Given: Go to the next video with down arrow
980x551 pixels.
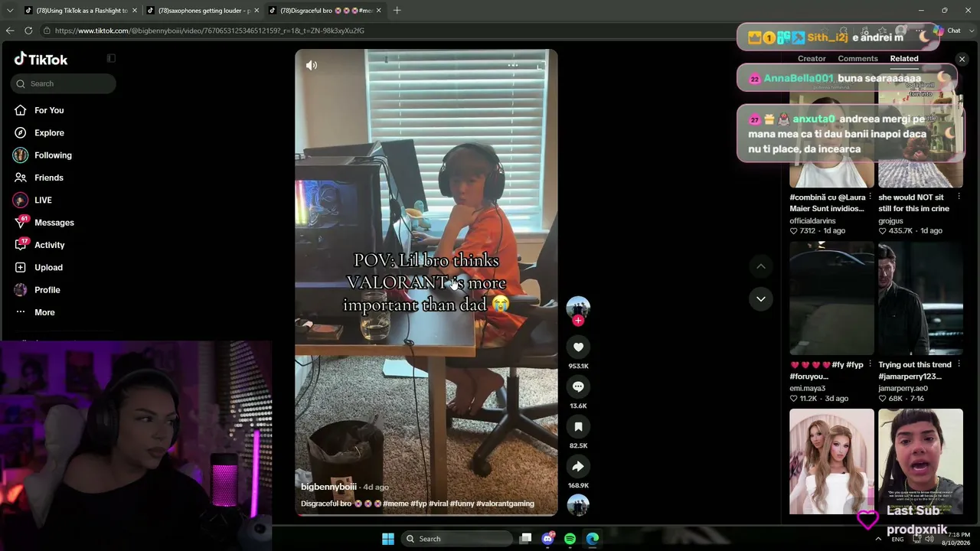Looking at the screenshot, I should coord(761,299).
